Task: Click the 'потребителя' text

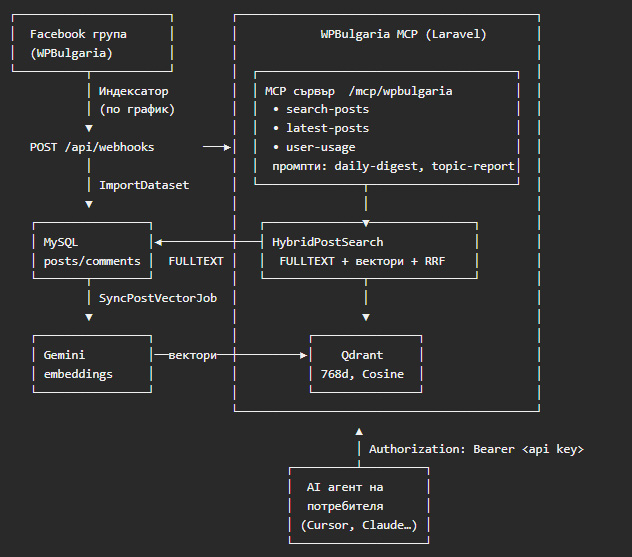Action: coord(345,506)
